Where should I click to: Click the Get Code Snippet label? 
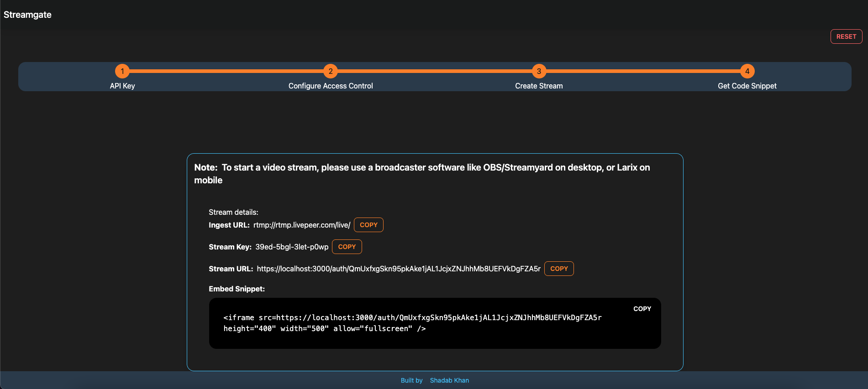pyautogui.click(x=747, y=86)
